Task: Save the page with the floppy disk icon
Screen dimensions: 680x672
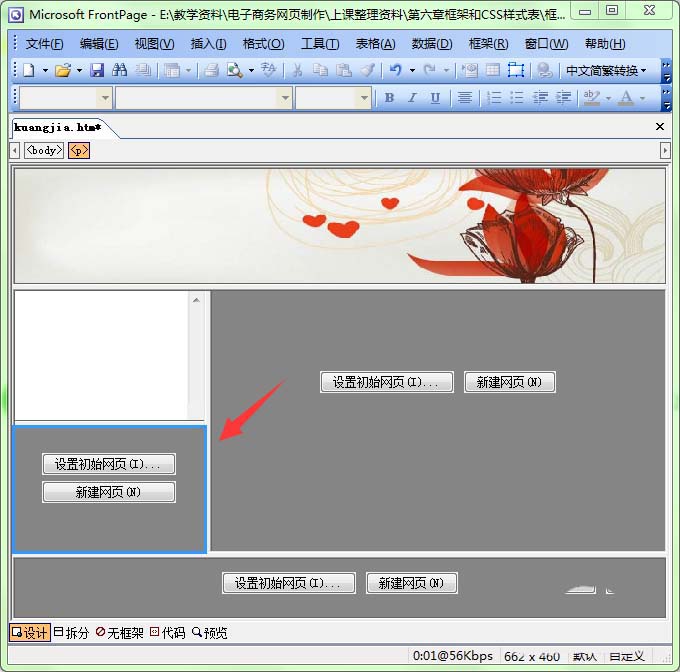Action: [x=97, y=70]
